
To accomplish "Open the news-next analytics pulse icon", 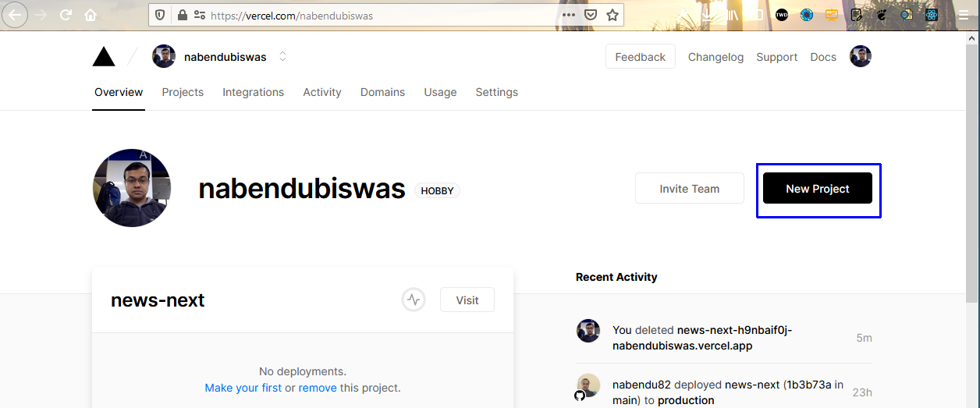I will point(414,300).
